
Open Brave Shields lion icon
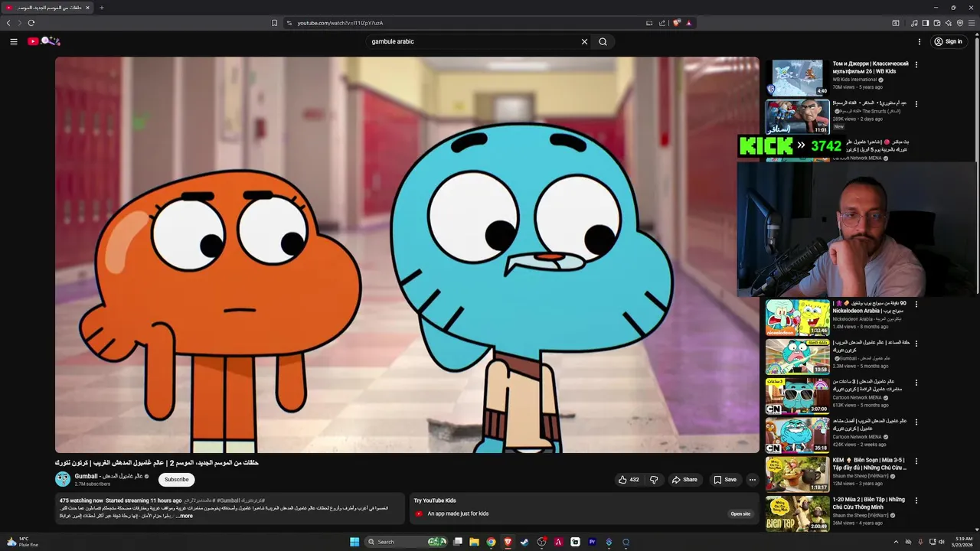[676, 23]
